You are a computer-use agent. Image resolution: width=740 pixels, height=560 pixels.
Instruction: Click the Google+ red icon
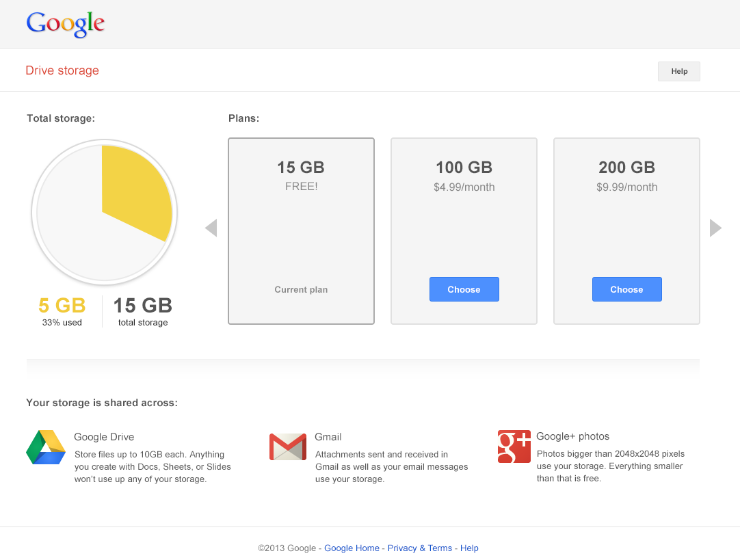pos(514,446)
